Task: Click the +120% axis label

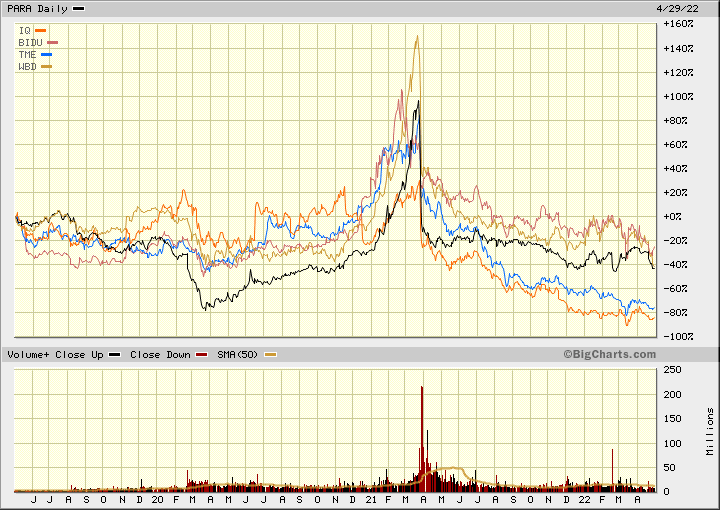Action: (678, 73)
